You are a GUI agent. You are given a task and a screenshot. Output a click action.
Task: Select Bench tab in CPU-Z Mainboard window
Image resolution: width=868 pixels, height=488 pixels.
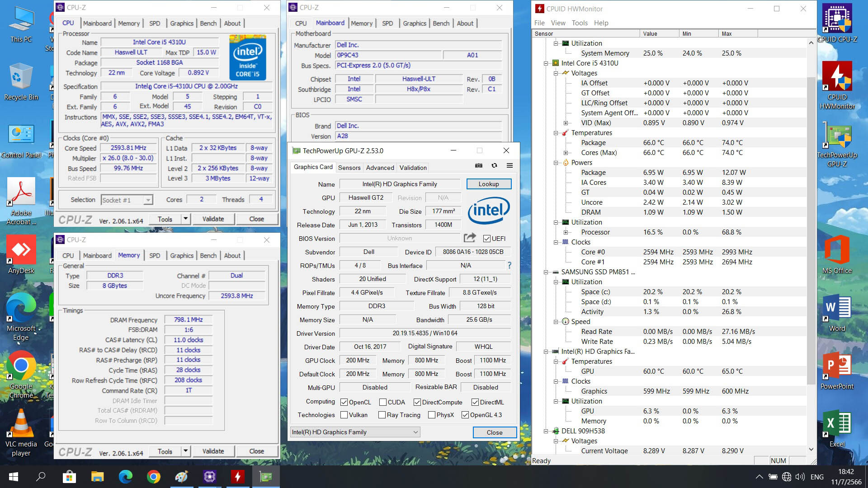click(x=441, y=23)
